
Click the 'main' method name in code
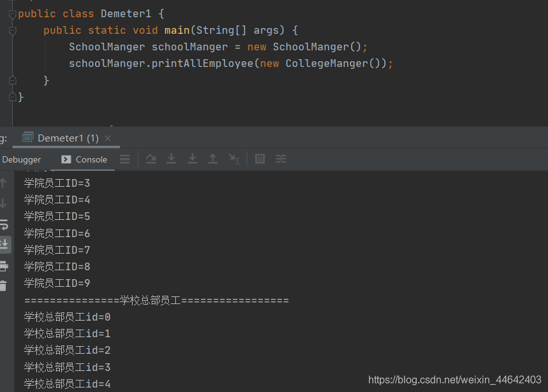tap(177, 31)
